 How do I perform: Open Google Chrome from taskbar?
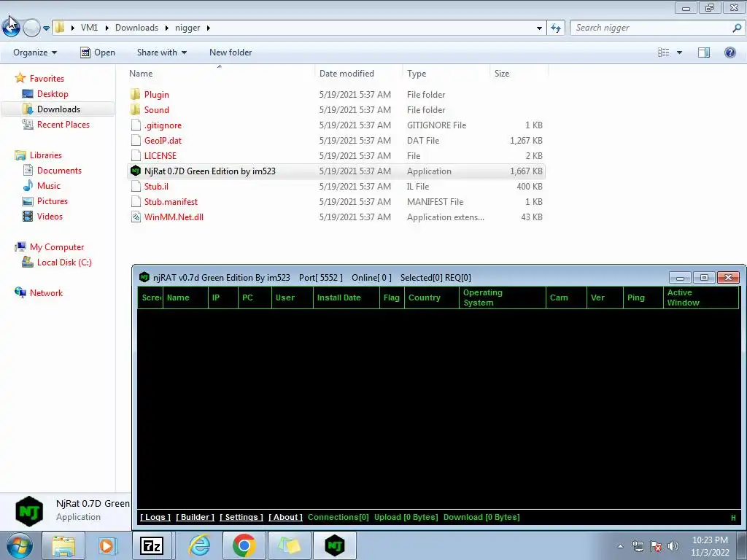pos(244,545)
